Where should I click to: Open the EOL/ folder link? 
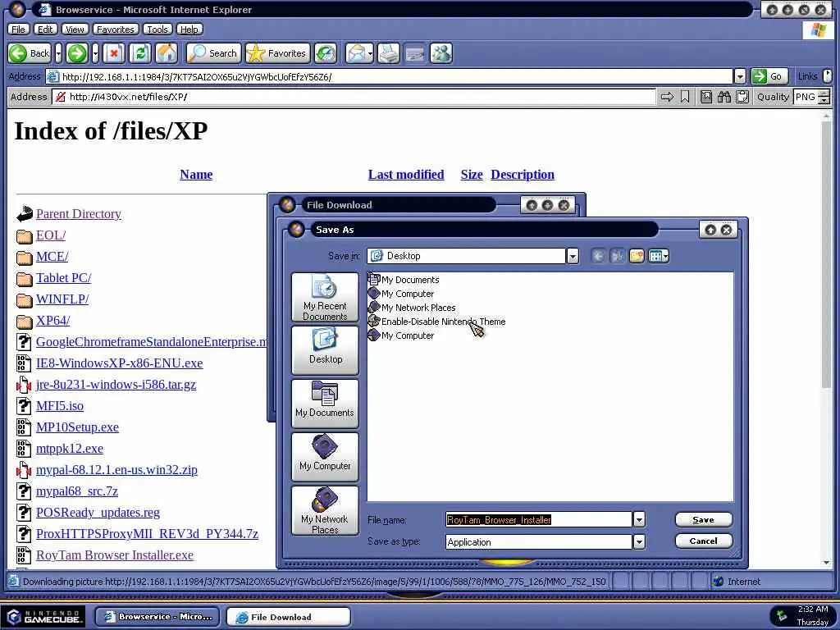click(51, 235)
